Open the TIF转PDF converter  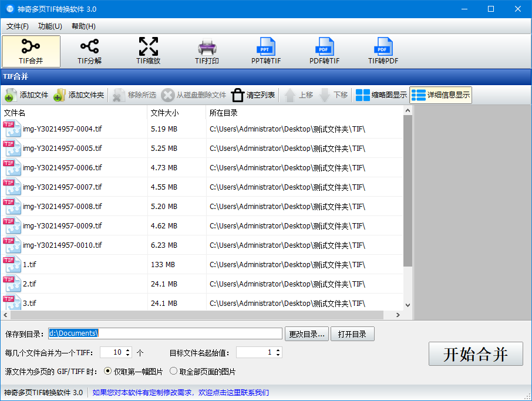point(383,51)
